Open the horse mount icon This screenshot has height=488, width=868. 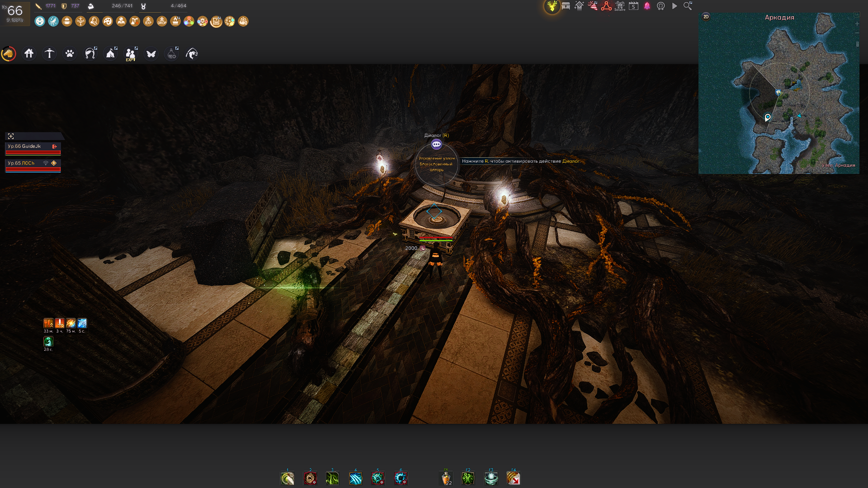9,54
